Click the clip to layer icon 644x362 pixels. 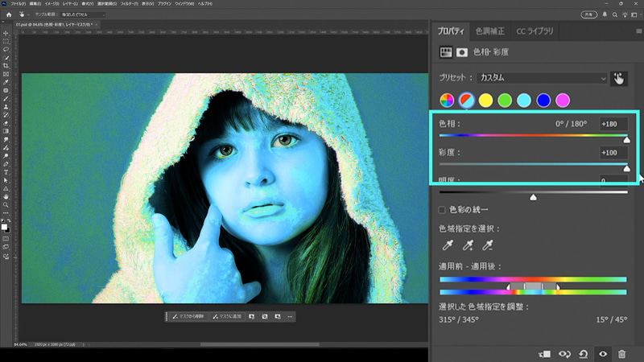pyautogui.click(x=545, y=353)
